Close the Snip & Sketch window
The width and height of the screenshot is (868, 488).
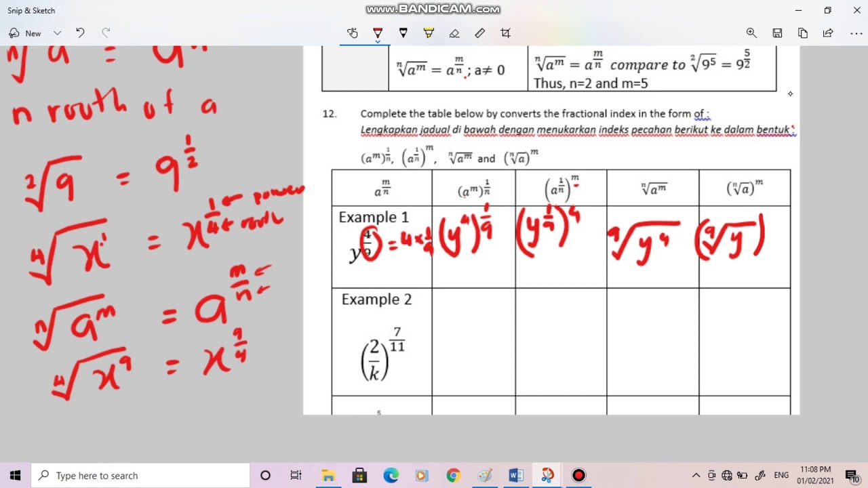pyautogui.click(x=856, y=10)
